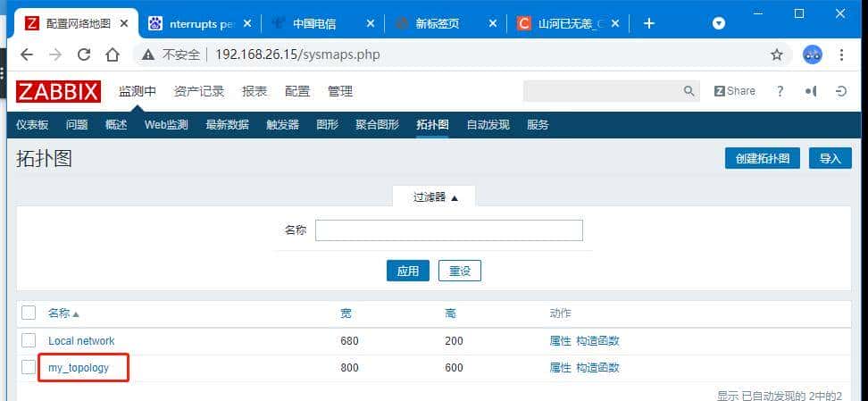868x401 pixels.
Task: Go to the 图形 submenu
Action: 327,125
